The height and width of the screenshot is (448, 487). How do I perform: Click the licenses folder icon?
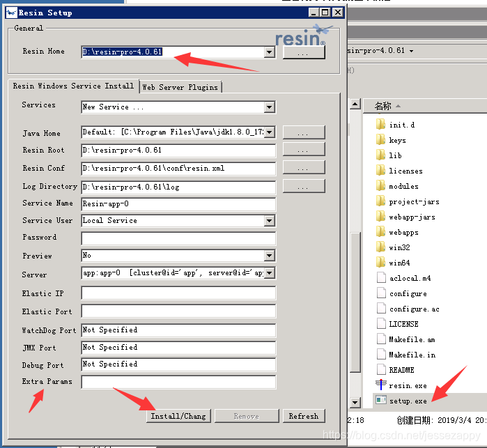(x=380, y=171)
